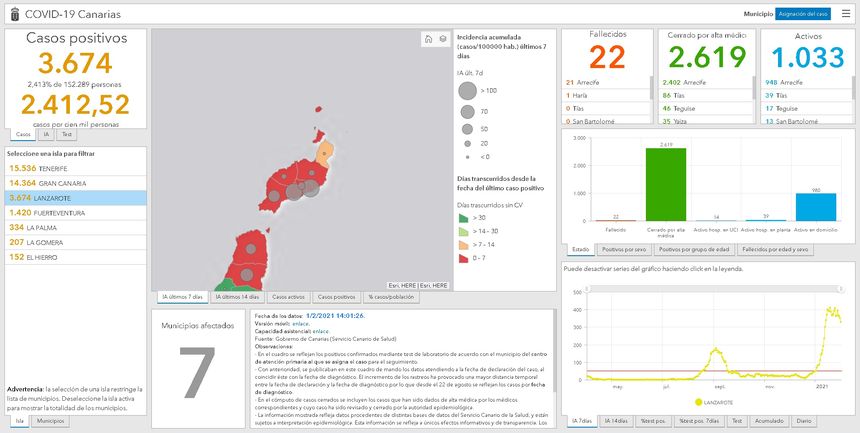
Task: Open the Municipios tab in left panel
Action: (50, 422)
